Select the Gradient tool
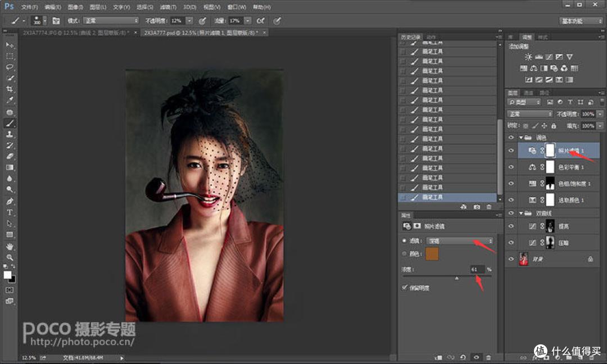 10,167
